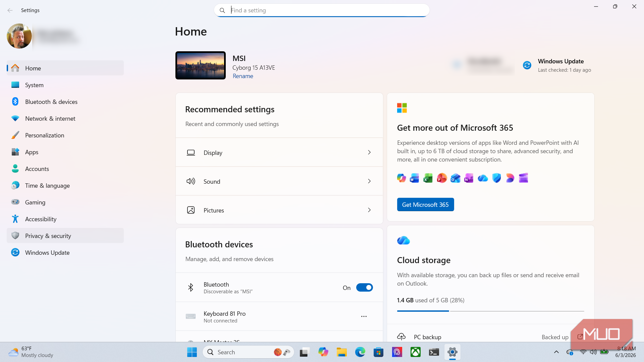Expand Pictures settings chevron
644x362 pixels.
pos(369,210)
